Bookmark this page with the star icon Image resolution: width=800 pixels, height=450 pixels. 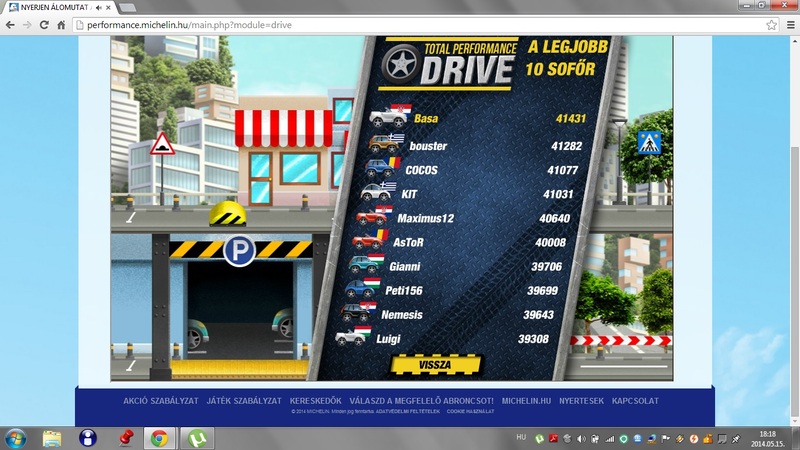pos(763,24)
